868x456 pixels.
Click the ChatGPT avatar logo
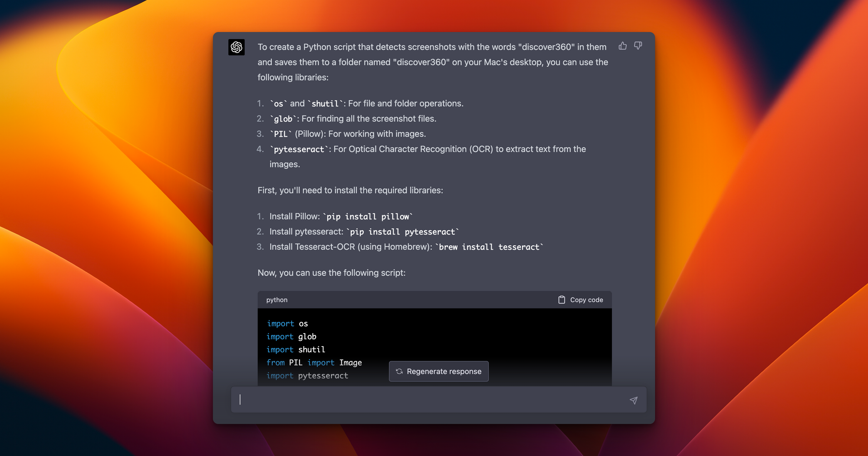click(x=237, y=47)
